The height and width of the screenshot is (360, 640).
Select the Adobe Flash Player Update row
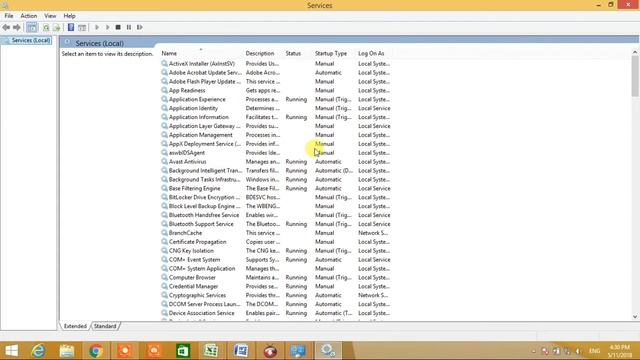[276, 82]
